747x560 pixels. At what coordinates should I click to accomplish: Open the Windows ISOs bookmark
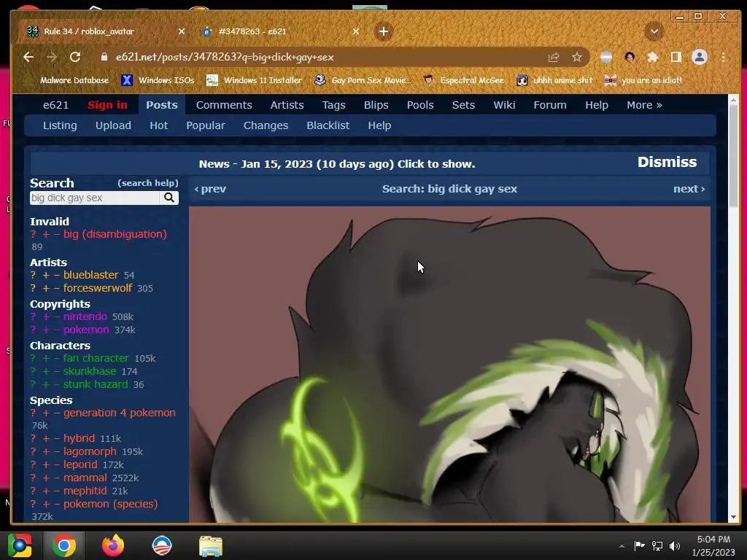158,80
